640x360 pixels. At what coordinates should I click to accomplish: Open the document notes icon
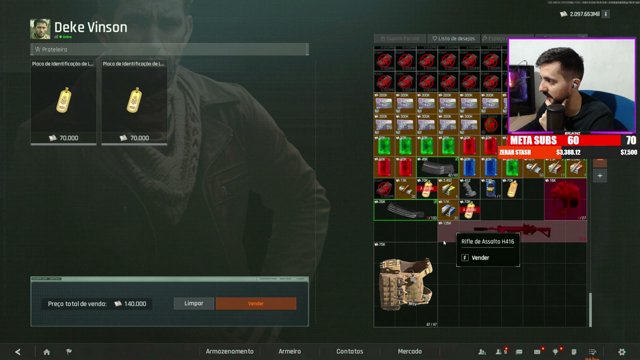click(574, 352)
